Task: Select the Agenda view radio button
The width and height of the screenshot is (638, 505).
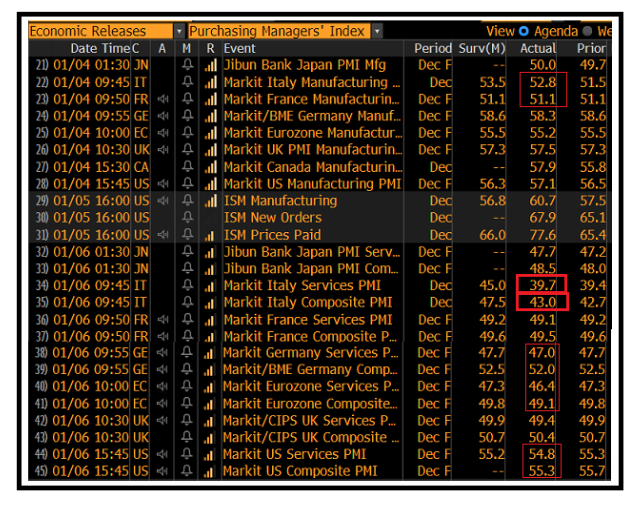Action: click(x=523, y=31)
